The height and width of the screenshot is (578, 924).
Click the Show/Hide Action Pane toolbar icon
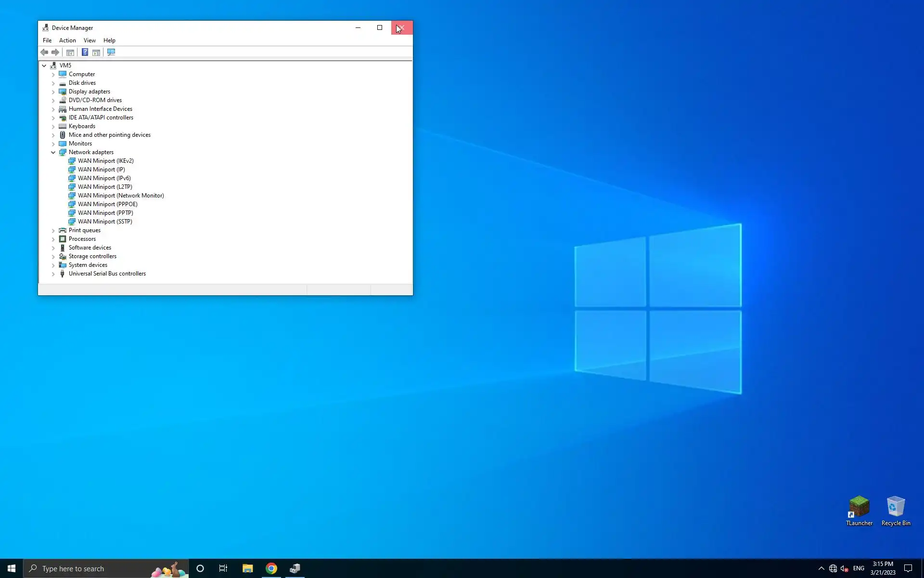[96, 52]
